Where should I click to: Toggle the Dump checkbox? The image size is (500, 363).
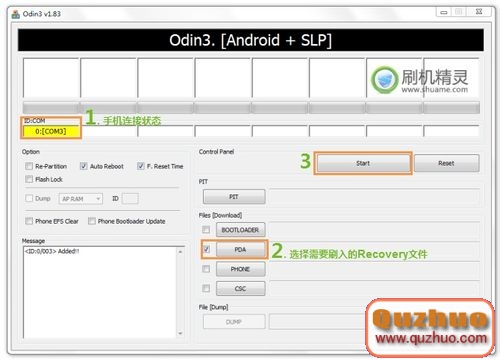point(29,198)
